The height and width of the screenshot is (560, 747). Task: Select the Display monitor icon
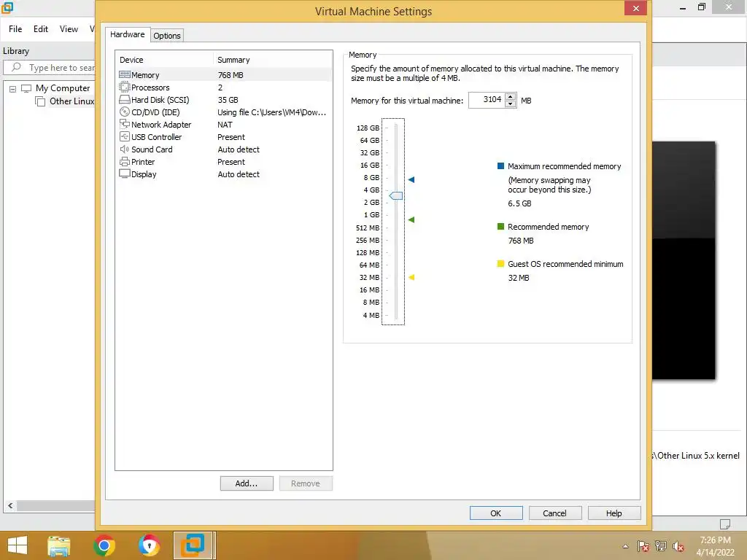point(124,174)
